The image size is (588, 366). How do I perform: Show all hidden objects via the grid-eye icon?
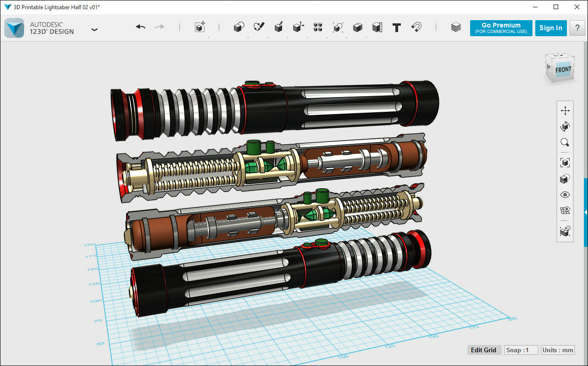(565, 210)
